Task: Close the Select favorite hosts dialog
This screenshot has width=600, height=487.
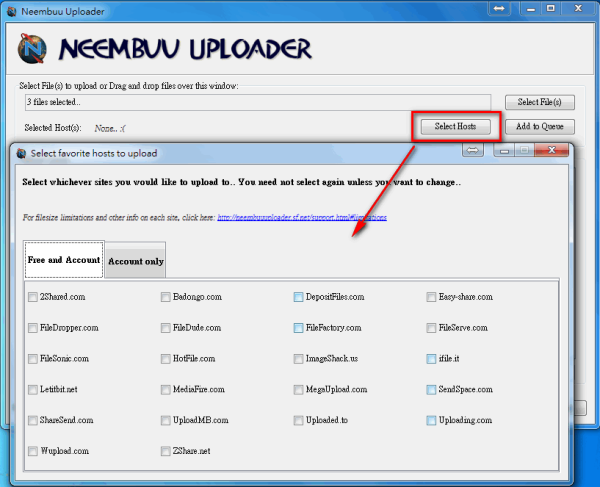Action: [551, 150]
